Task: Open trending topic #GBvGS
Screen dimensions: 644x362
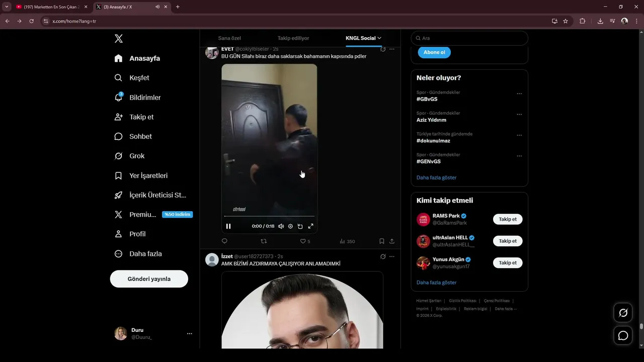Action: tap(427, 99)
